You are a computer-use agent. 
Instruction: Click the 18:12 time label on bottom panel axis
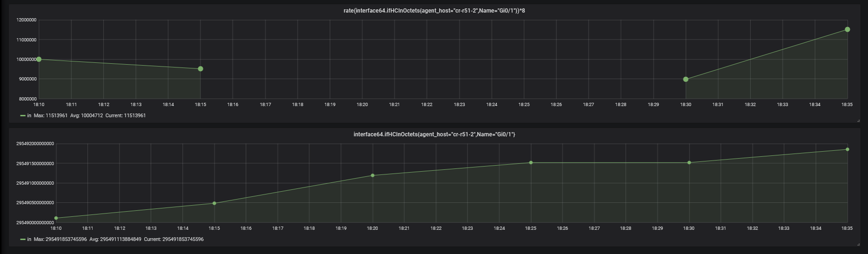tap(120, 228)
